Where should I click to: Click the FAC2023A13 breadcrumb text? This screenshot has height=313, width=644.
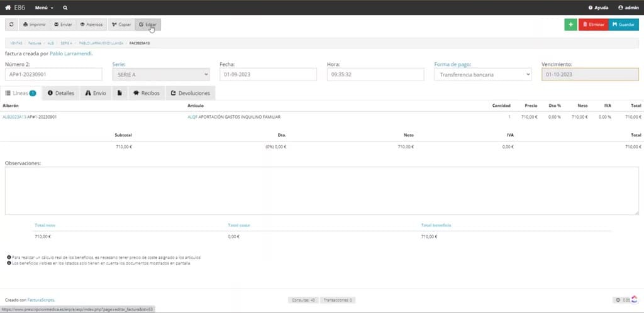[x=139, y=43]
